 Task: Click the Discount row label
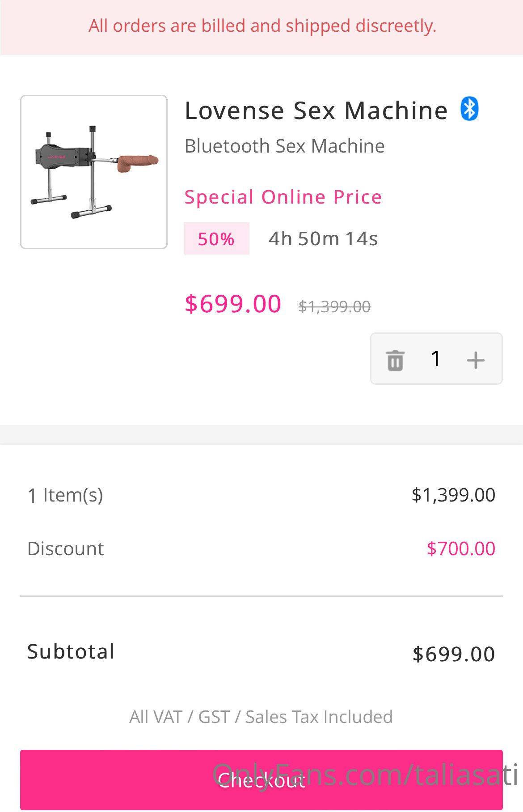(x=66, y=548)
